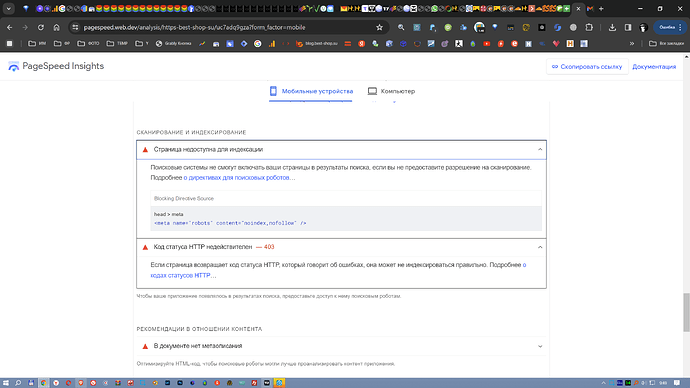This screenshot has height=388, width=690.
Task: Switch to the Компьютер tab
Action: [392, 91]
